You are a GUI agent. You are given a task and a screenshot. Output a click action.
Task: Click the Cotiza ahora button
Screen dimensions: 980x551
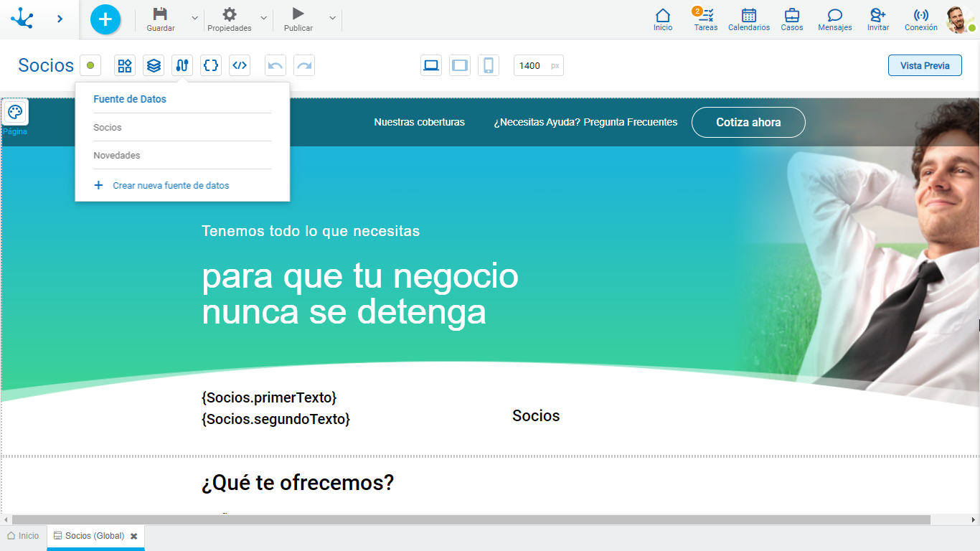click(748, 122)
